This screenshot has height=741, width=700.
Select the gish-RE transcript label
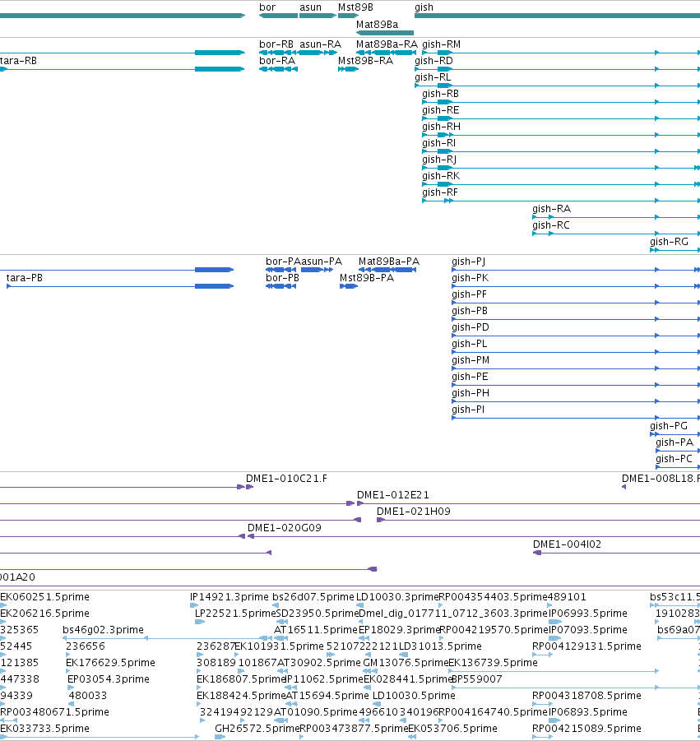coord(441,110)
